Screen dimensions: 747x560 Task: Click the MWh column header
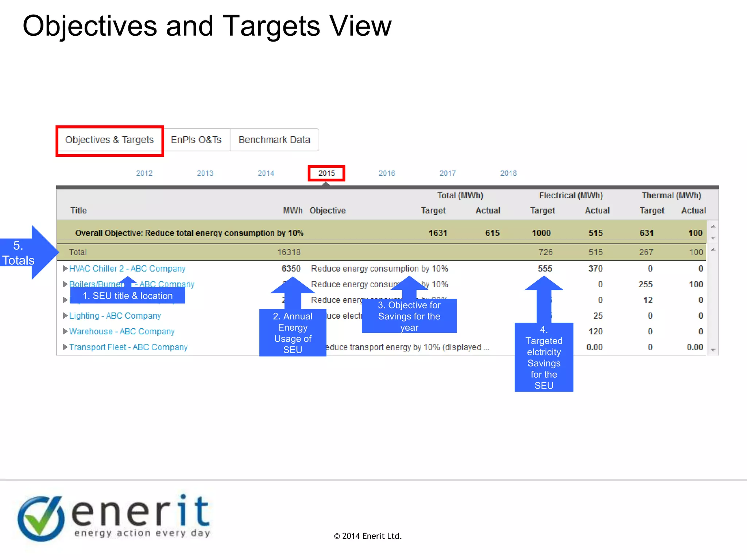coord(293,210)
